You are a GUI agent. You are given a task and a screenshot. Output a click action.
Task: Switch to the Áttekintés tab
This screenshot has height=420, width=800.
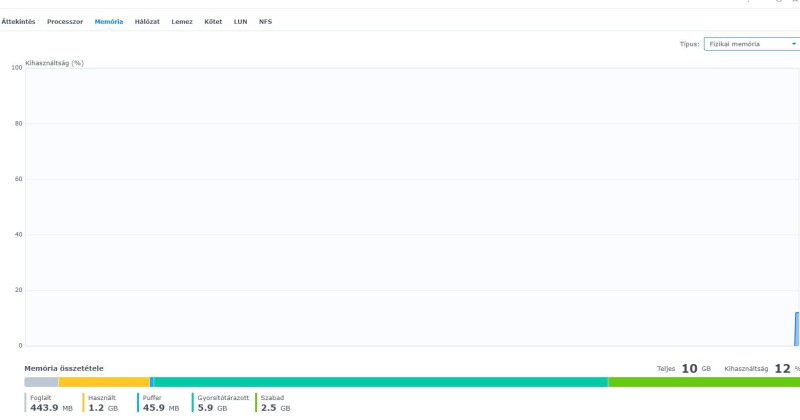click(x=18, y=22)
